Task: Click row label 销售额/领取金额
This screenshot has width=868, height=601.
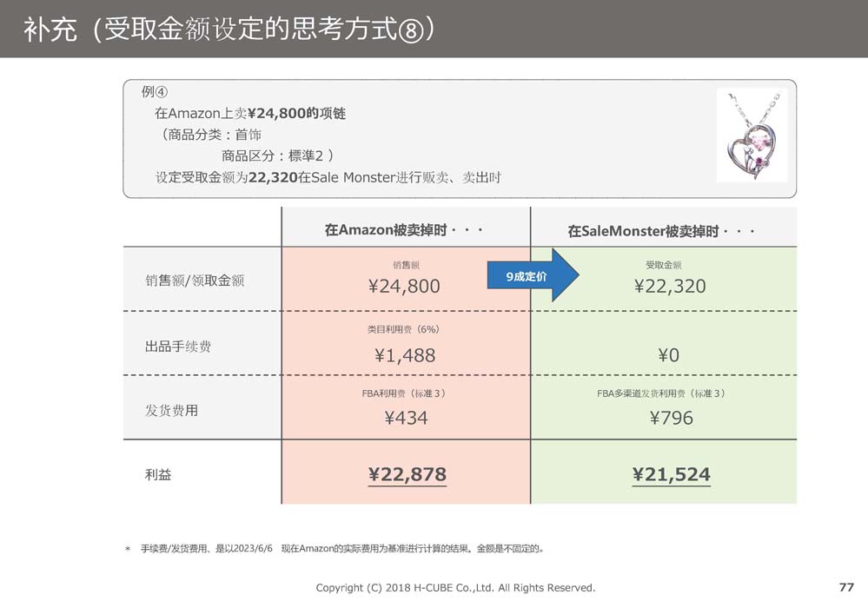Action: point(195,281)
